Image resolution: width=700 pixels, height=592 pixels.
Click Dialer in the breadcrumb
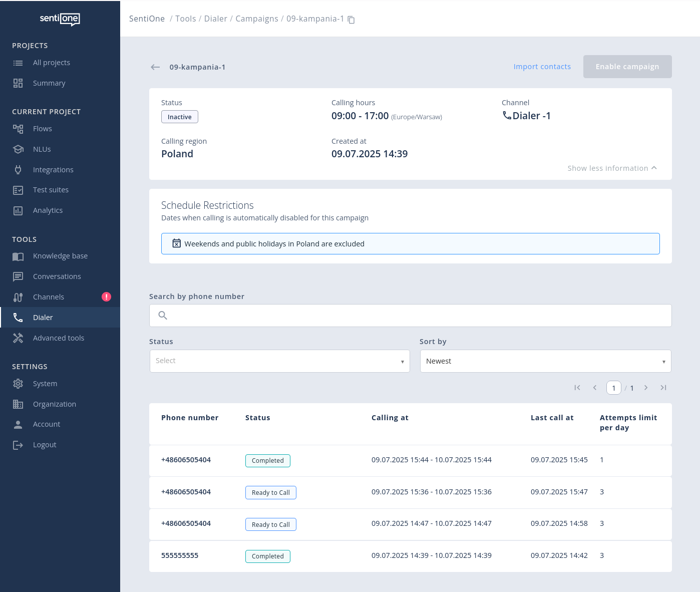click(x=216, y=19)
